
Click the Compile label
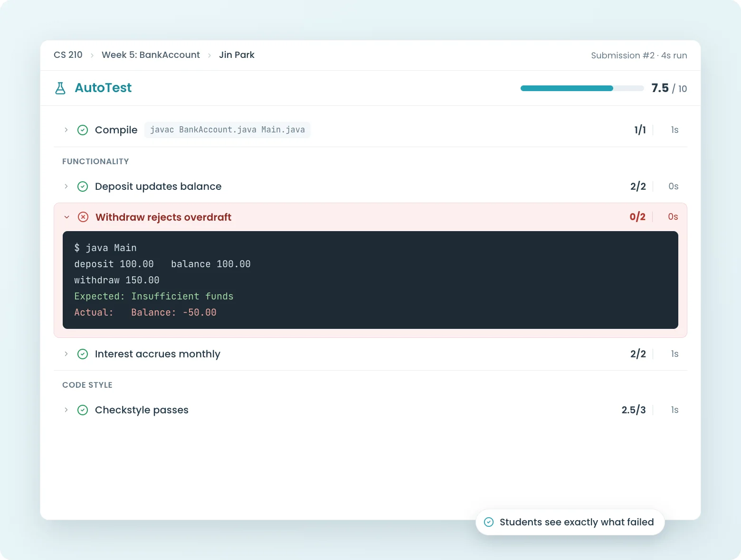pos(116,130)
